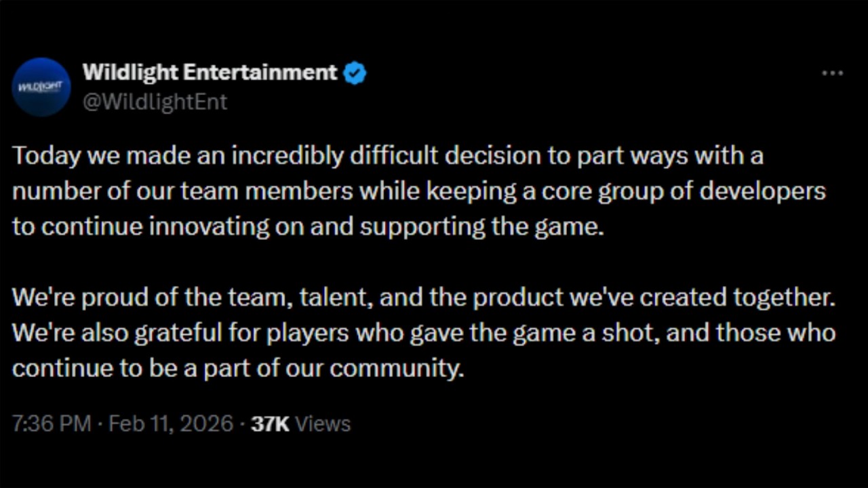Click the Wildlight Entertainment display name
Viewport: 868px width, 488px height.
pyautogui.click(x=210, y=72)
